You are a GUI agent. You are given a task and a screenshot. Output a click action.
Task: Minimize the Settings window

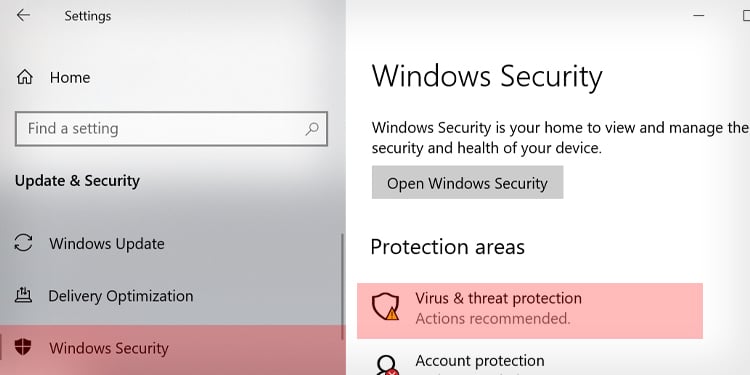click(x=698, y=15)
